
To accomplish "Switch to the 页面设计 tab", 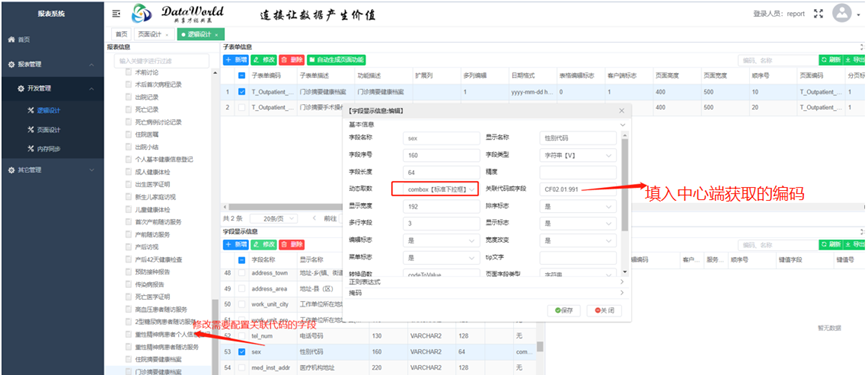I will click(154, 34).
